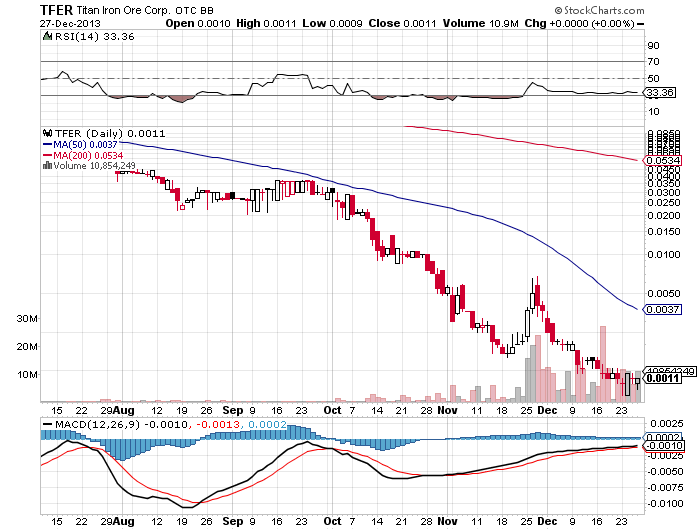Click the company name Titan Iron Ore Corp.
The image size is (700, 530).
pyautogui.click(x=123, y=10)
